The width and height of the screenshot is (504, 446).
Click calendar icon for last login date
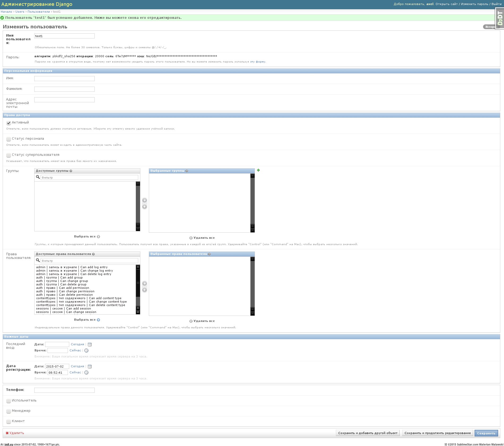tap(90, 345)
